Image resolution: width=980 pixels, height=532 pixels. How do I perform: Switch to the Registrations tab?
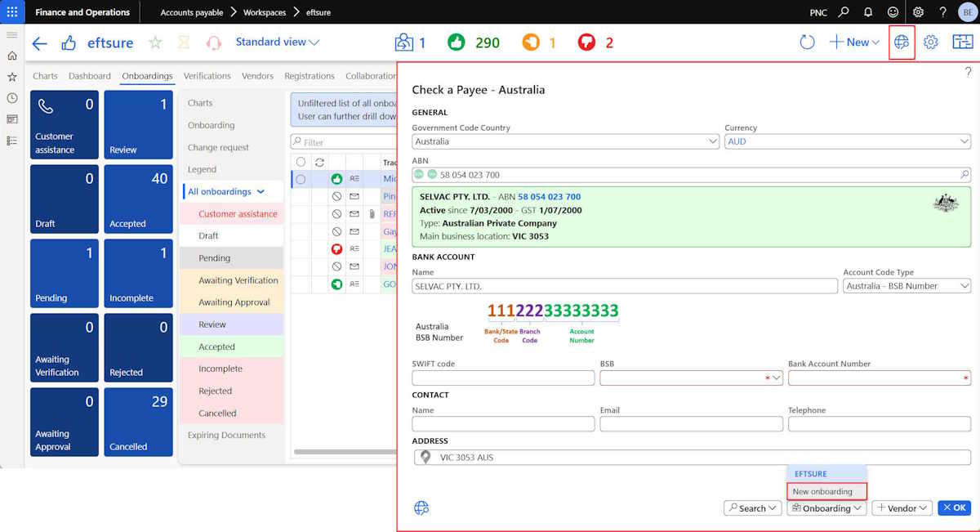coord(310,76)
